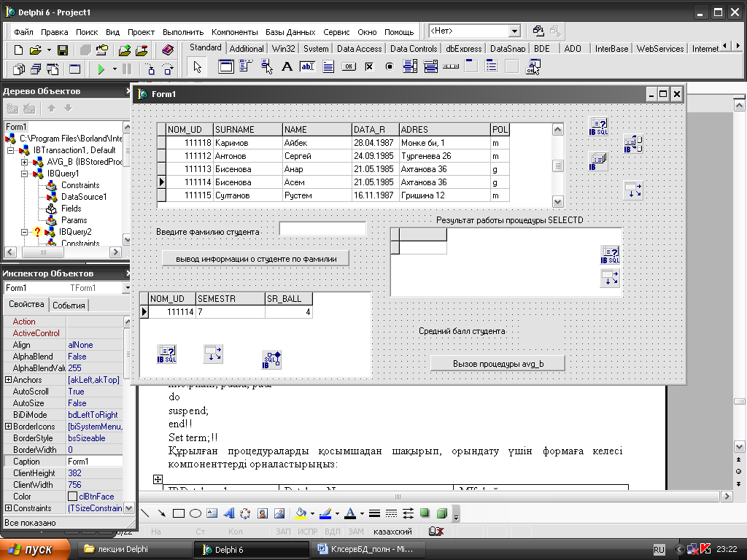Select the RadioButton component in palette

tap(390, 66)
